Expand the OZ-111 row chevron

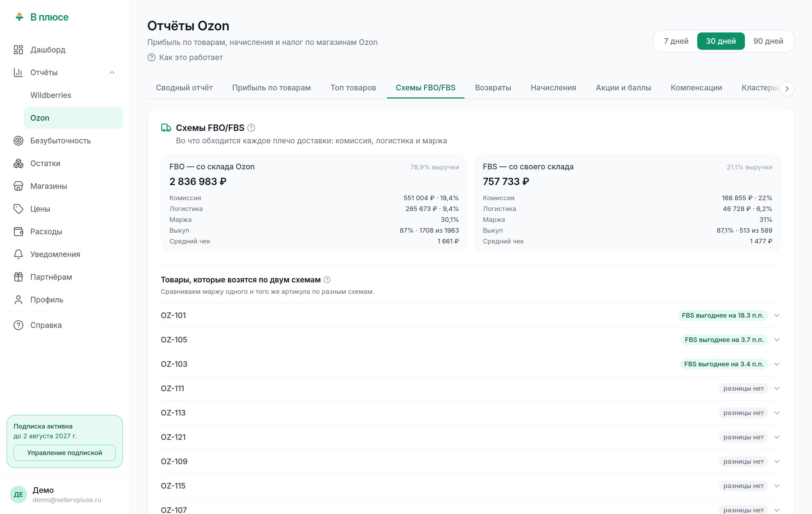[x=777, y=389]
